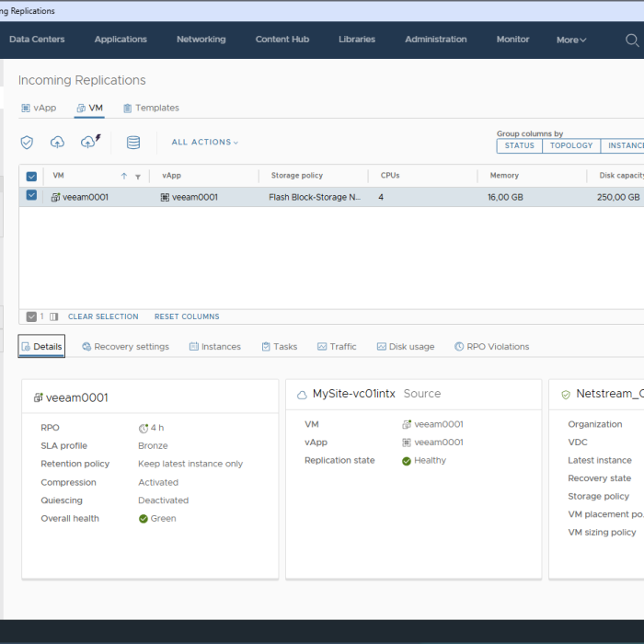Group columns by STATUS
This screenshot has height=644, width=644.
(x=520, y=145)
